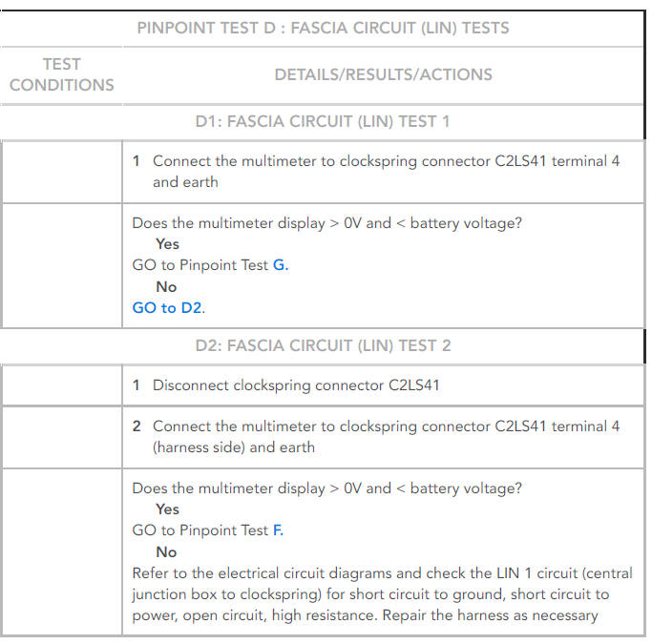Image resolution: width=652 pixels, height=644 pixels.
Task: Click the 'D2: FASCIA CIRCUIT (LIN) TEST 2' heading
Action: pyautogui.click(x=323, y=345)
